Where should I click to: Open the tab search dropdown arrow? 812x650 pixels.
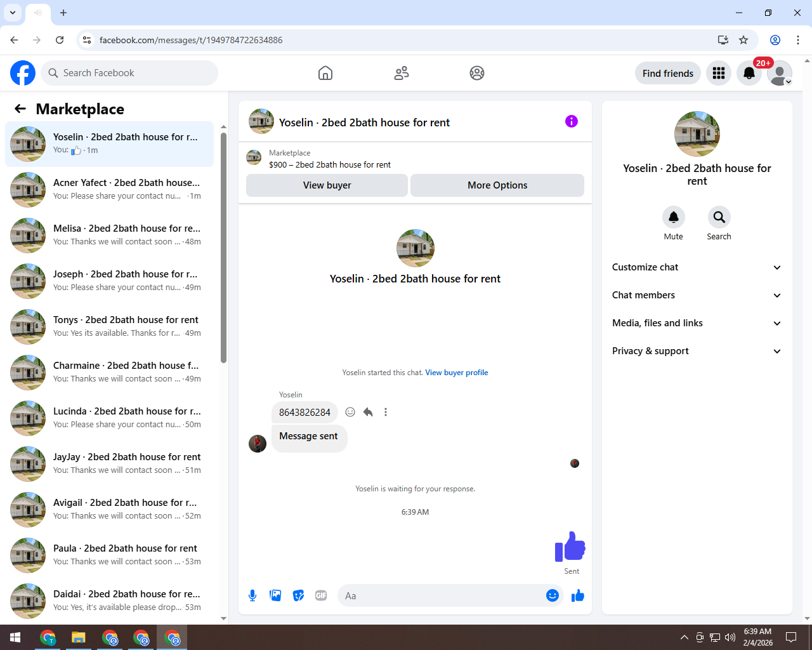click(x=13, y=13)
